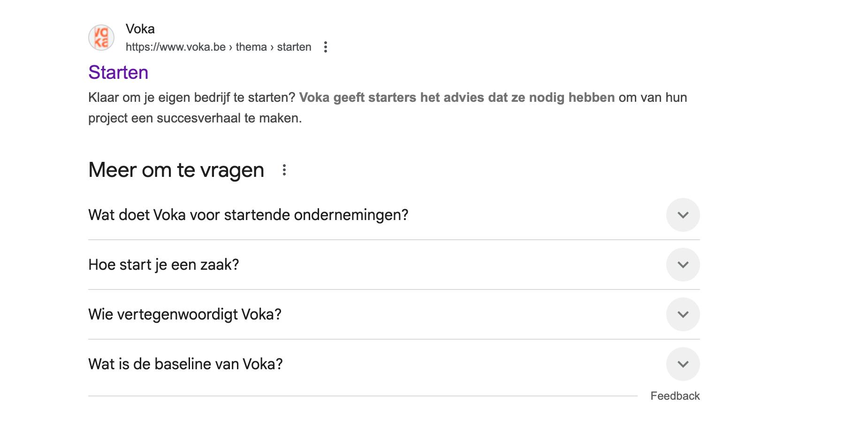The height and width of the screenshot is (441, 868).
Task: Open the three-dot menu beside the Voka URL
Action: [326, 47]
